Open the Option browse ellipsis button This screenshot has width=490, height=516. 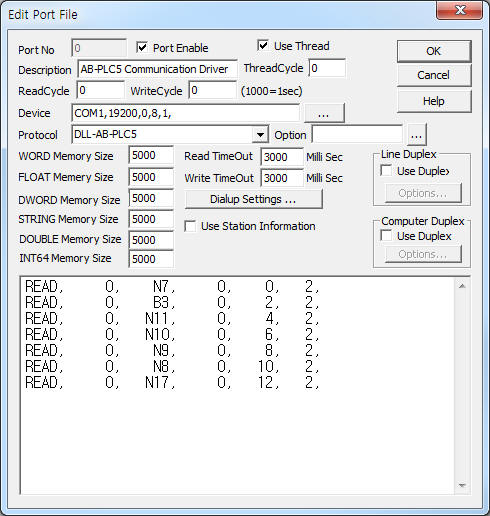416,135
